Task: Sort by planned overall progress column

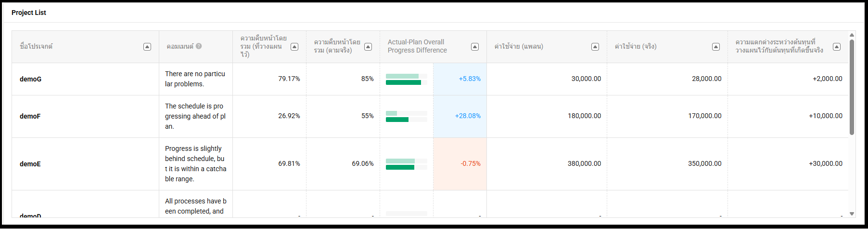Action: pyautogui.click(x=294, y=47)
